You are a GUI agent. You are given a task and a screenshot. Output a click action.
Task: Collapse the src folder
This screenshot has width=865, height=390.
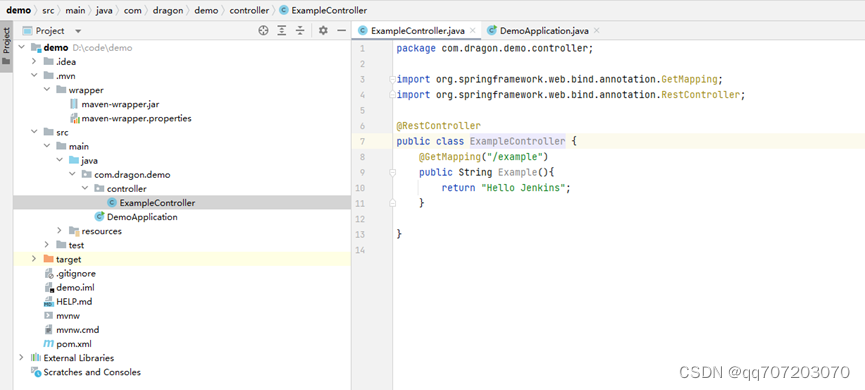coord(34,132)
